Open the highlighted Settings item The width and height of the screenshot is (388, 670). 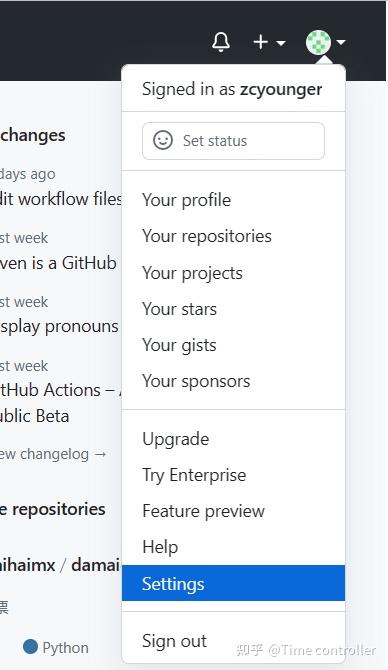pyautogui.click(x=233, y=583)
